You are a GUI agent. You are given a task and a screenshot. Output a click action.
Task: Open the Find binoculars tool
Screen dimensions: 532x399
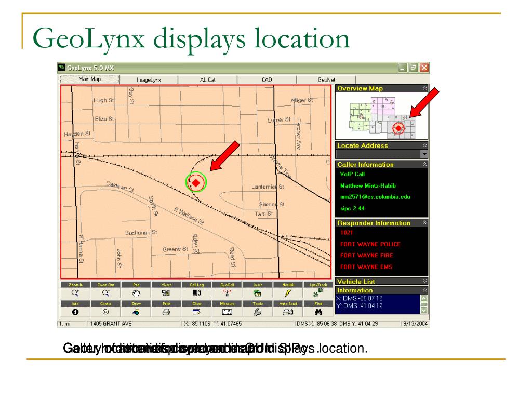point(318,312)
